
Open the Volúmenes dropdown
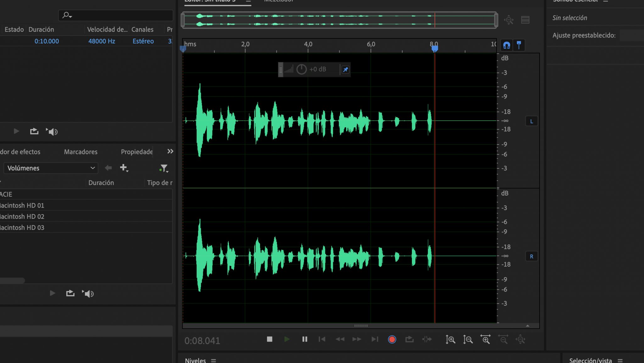(50, 168)
